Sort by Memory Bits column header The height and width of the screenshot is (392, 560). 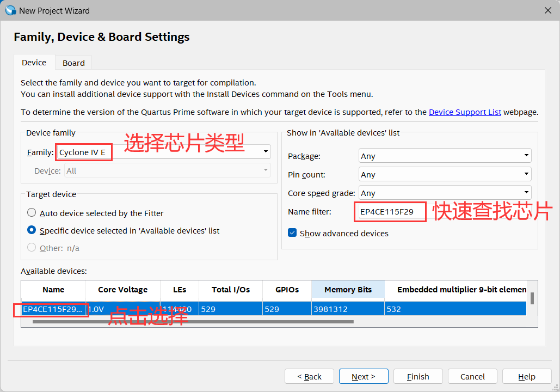tap(348, 290)
